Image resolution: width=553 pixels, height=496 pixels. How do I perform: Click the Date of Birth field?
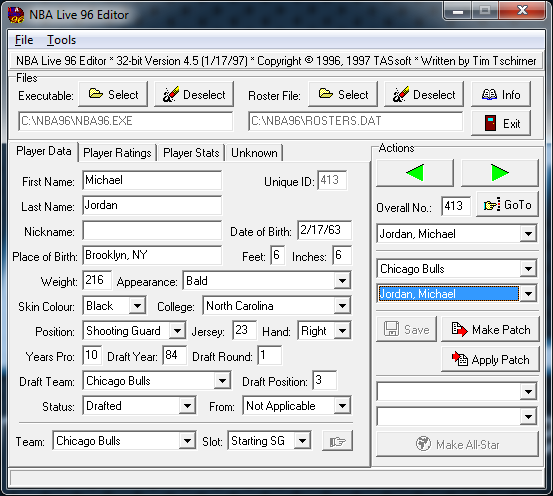pyautogui.click(x=324, y=230)
